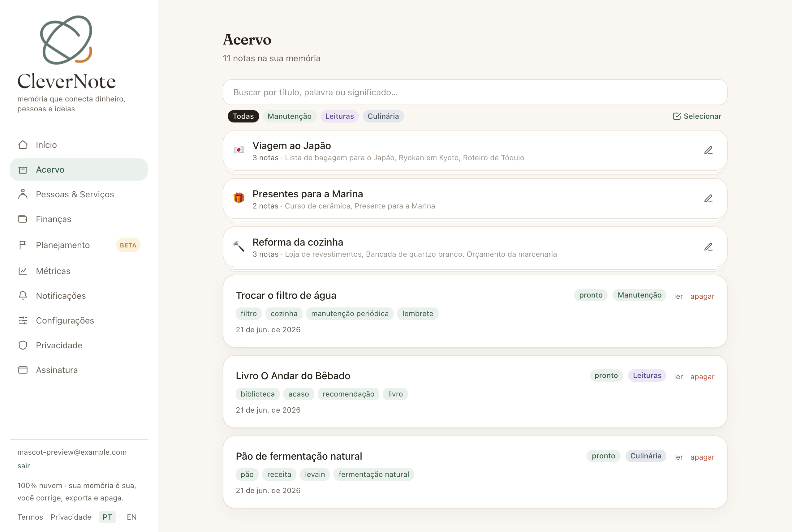The height and width of the screenshot is (532, 792).
Task: Click the Selecionar checkbox icon
Action: [x=677, y=116]
